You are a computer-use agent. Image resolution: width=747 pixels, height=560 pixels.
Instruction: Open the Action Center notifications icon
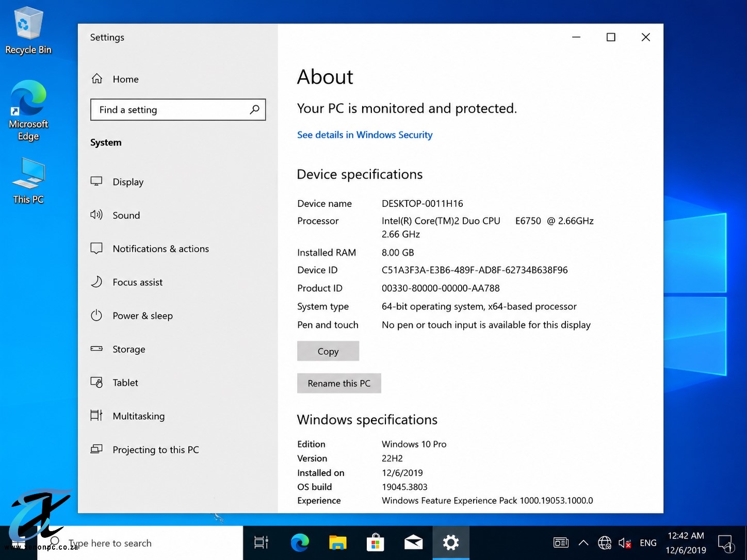click(x=725, y=543)
